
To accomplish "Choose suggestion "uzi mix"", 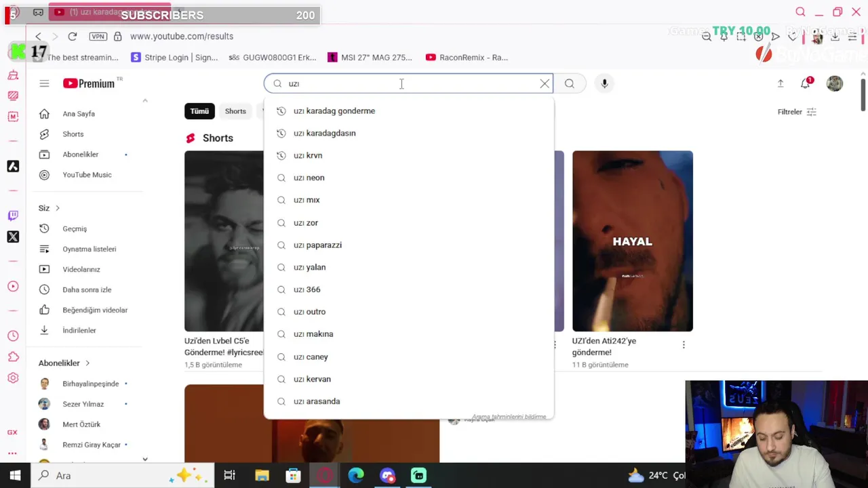I will coord(409,200).
